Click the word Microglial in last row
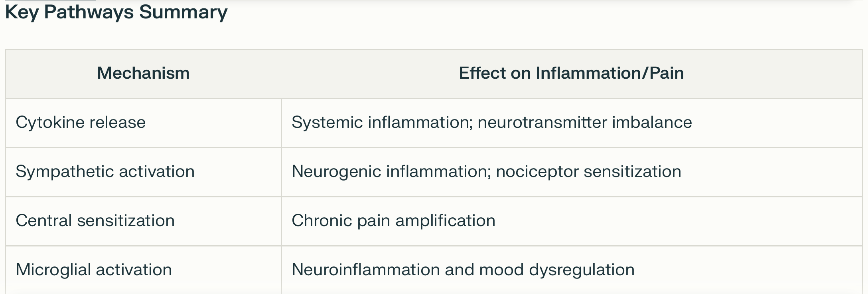Viewport: 868px width, 294px height. 53,270
